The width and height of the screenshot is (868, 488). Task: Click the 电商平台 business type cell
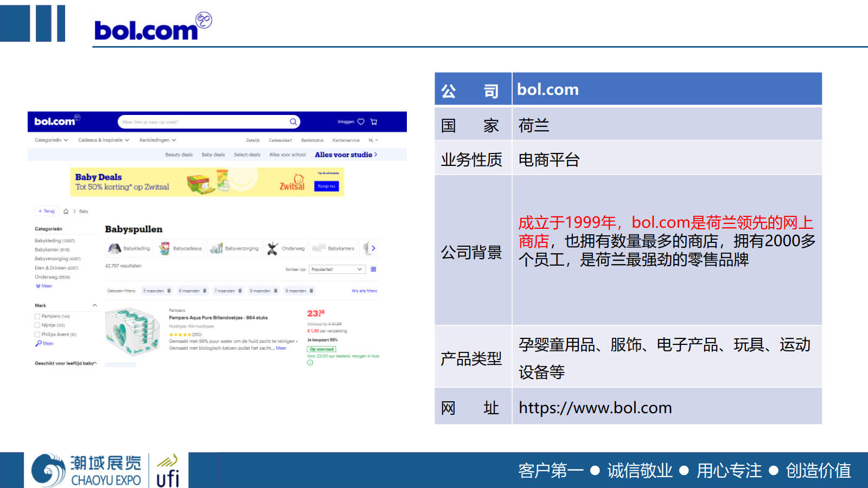667,159
